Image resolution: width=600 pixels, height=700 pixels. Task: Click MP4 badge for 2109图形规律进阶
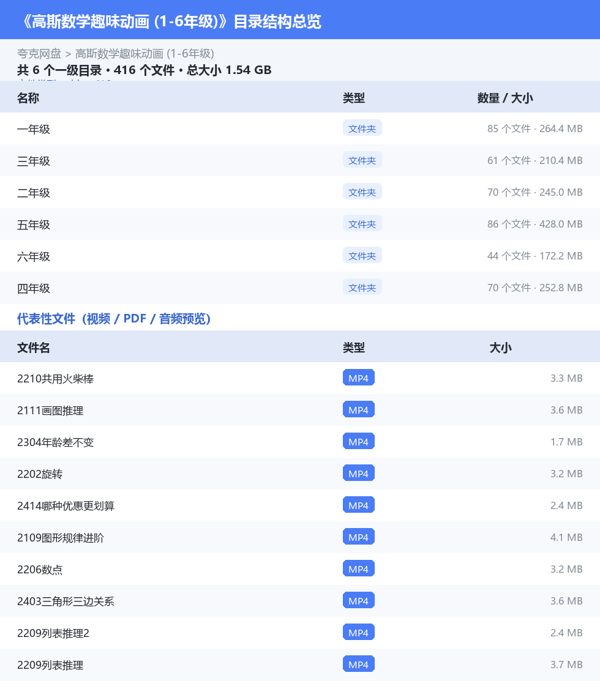(x=359, y=537)
